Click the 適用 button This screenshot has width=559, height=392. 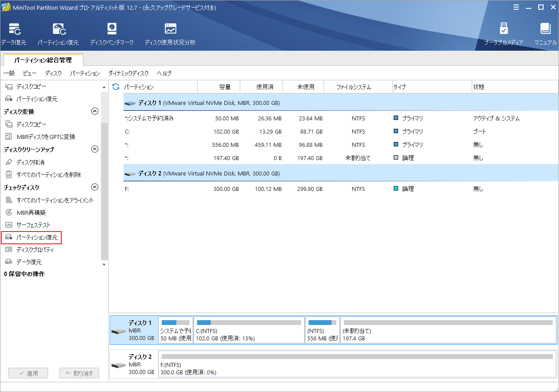pyautogui.click(x=28, y=373)
